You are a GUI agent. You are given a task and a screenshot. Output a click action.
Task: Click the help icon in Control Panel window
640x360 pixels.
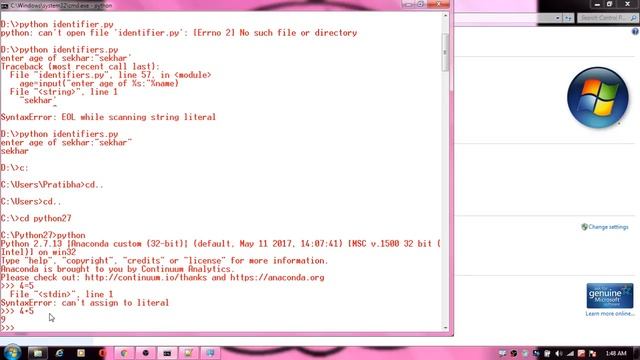pos(636,31)
